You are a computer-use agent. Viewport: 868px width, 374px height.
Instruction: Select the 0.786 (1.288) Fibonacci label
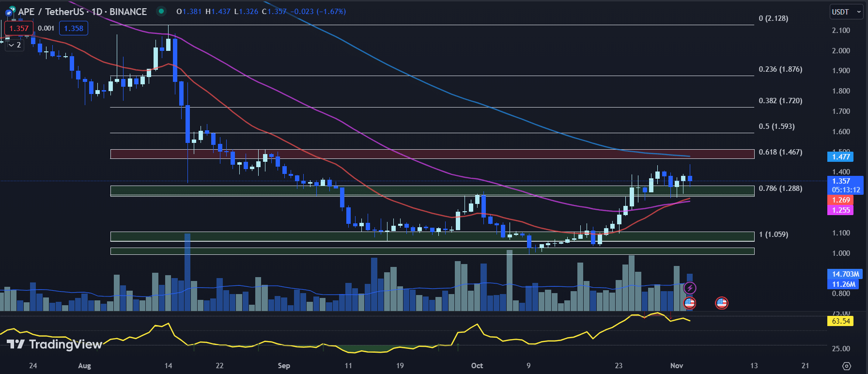tap(780, 188)
